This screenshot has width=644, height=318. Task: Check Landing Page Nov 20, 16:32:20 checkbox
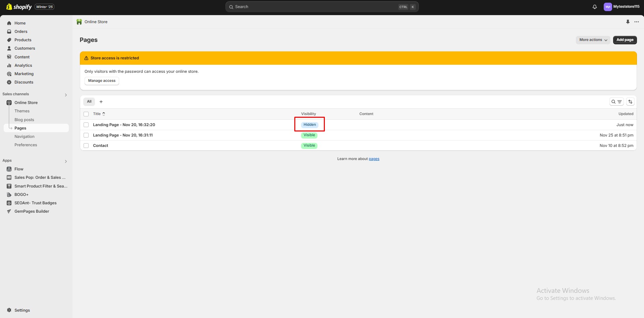[x=86, y=125]
